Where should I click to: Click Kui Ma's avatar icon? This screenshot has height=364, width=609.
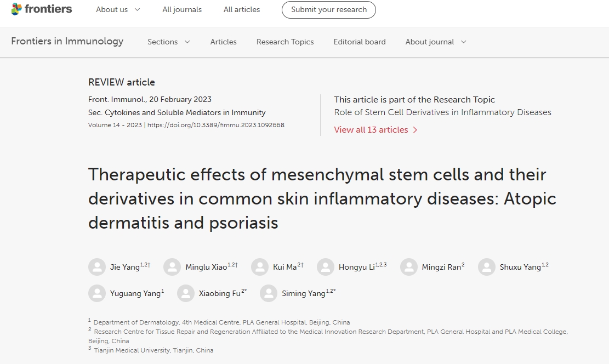(260, 267)
